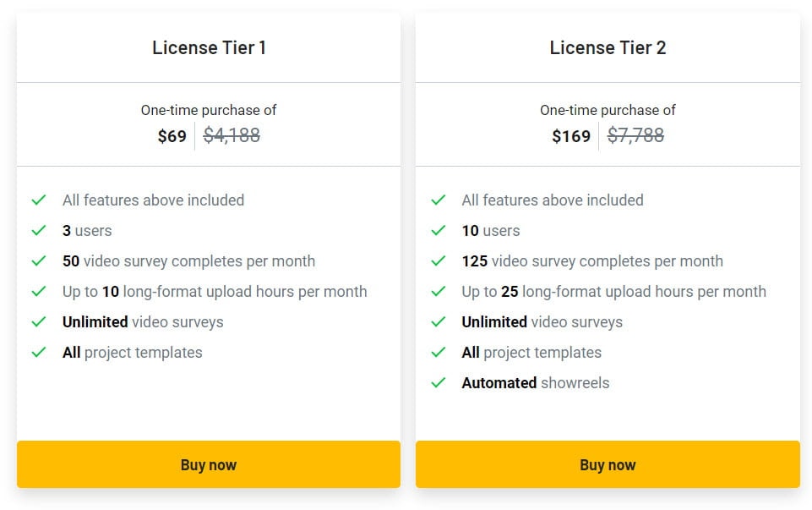Click the checkmark beside "10 users" feature
812x510 pixels.
click(439, 230)
